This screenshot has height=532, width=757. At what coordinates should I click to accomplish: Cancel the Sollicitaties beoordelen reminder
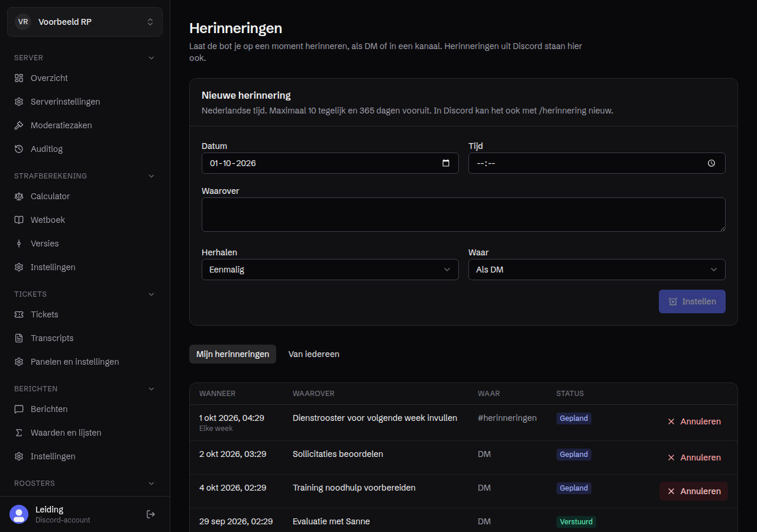(694, 458)
